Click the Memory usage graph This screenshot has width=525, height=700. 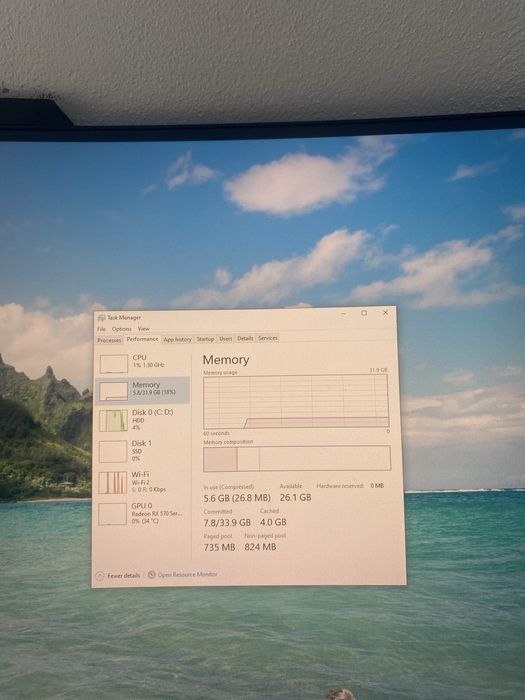(x=296, y=402)
